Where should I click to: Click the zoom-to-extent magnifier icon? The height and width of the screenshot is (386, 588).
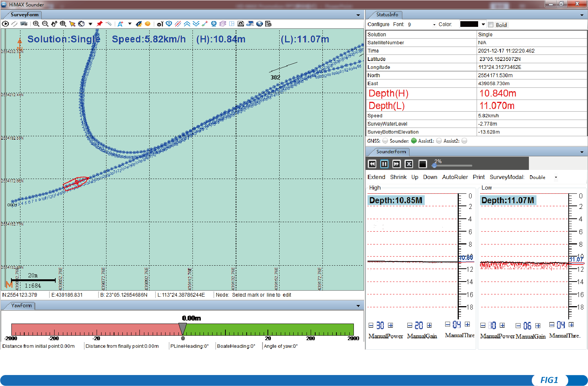(x=63, y=23)
